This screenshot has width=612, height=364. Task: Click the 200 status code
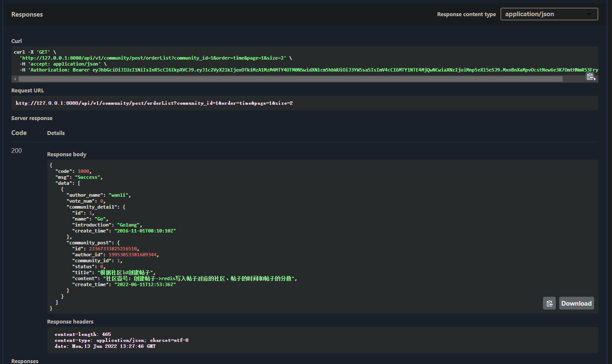[x=17, y=151]
